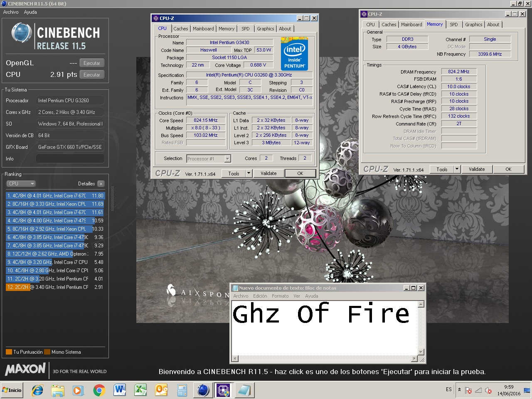Click the CPU-Z title bar icon of left window
This screenshot has height=399, width=532.
tap(156, 18)
